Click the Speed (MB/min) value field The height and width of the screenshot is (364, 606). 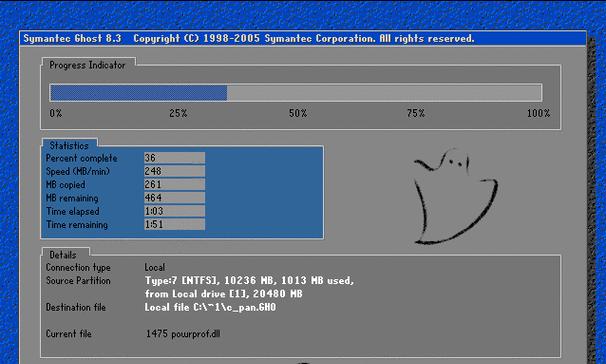174,171
